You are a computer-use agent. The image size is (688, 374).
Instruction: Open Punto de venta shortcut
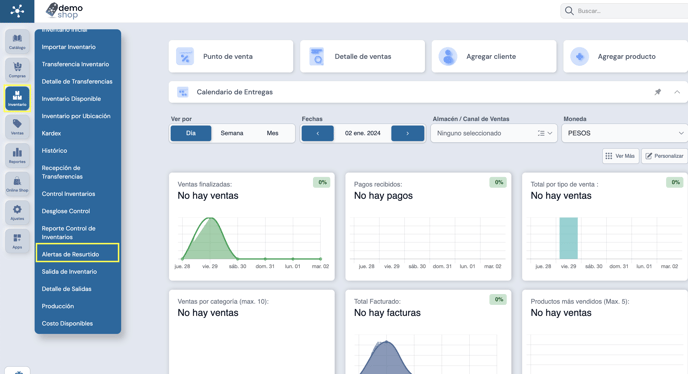tap(231, 57)
